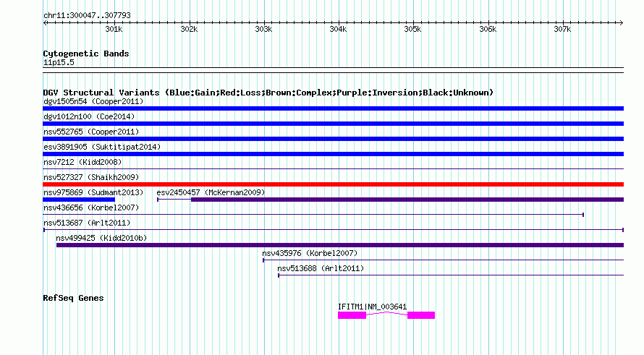This screenshot has width=644, height=355.
Task: Click the first magenta exon of IFITM1
Action: pos(352,315)
